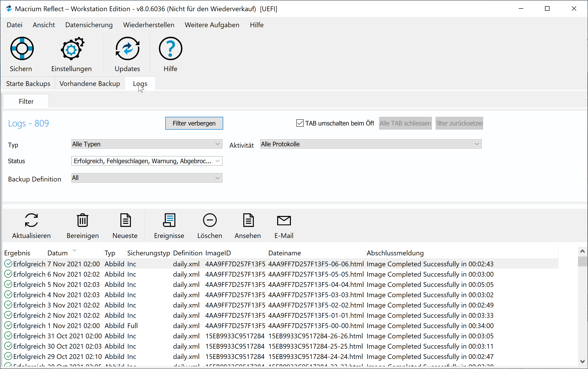Click the Löschen minus circle icon
The height and width of the screenshot is (369, 588).
click(x=209, y=220)
